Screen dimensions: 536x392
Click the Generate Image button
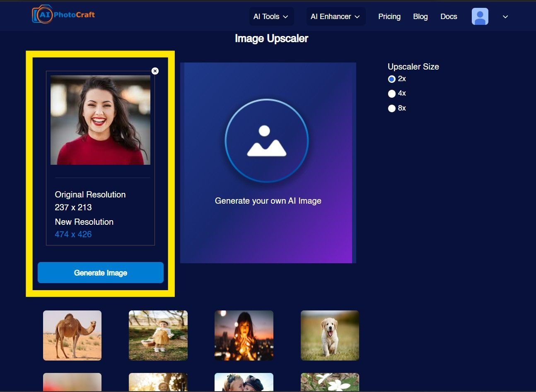(x=101, y=273)
